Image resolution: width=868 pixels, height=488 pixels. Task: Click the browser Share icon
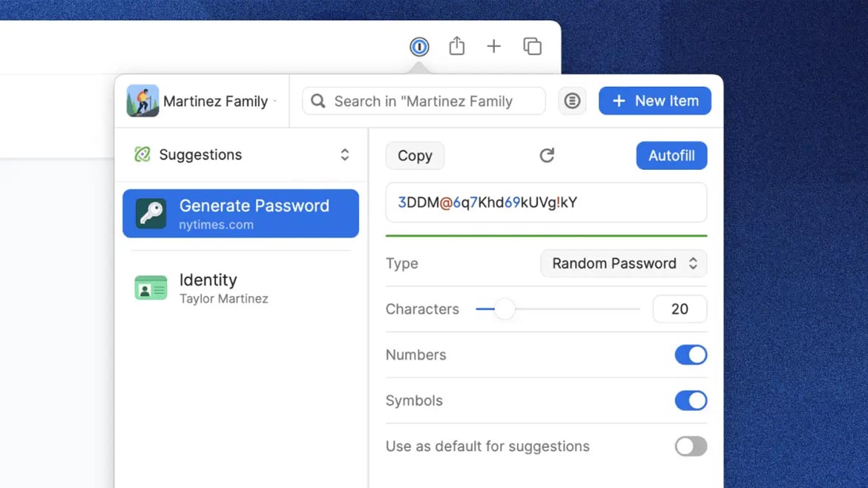457,47
